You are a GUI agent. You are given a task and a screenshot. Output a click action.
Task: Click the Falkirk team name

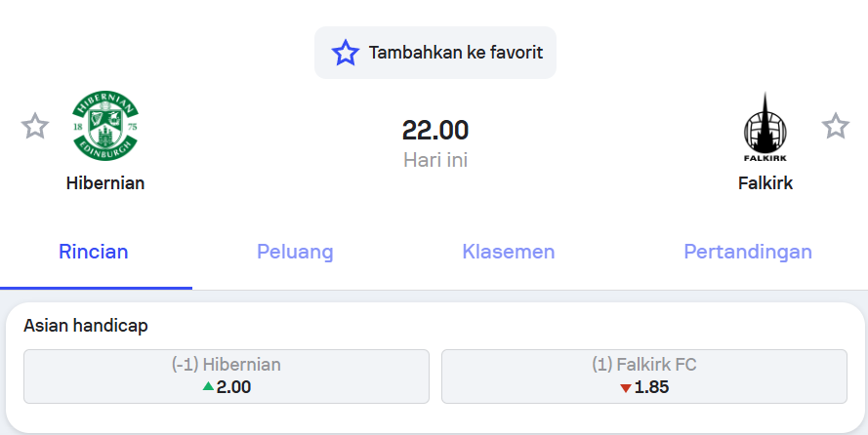765,183
